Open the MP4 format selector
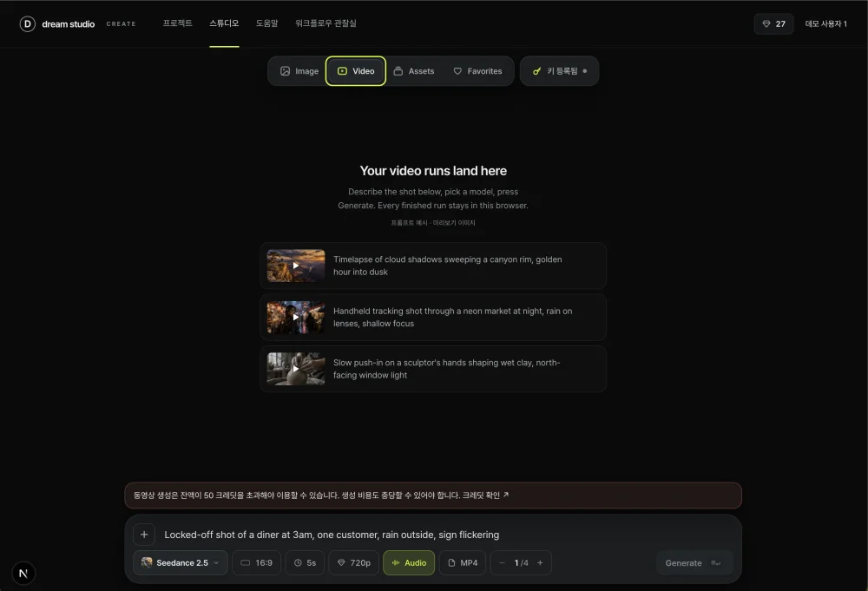Screen dimensions: 868x591 pyautogui.click(x=463, y=562)
